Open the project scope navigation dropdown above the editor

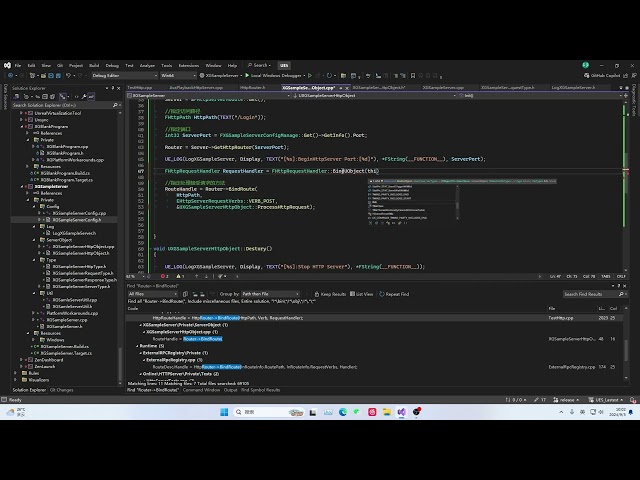pyautogui.click(x=208, y=96)
